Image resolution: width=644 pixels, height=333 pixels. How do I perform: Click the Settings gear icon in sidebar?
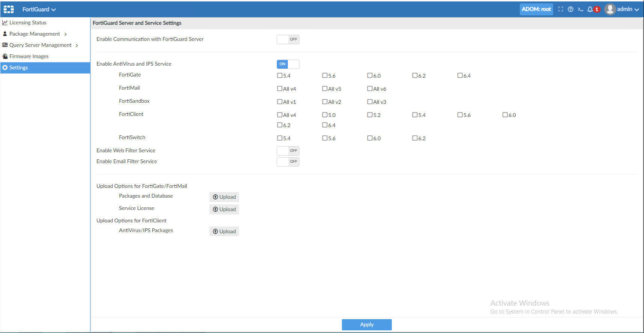(x=5, y=67)
